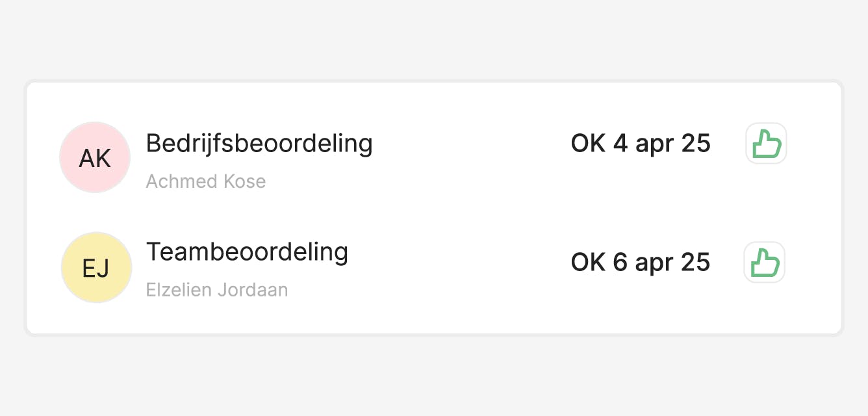
Task: Click the thumbs-up icon for Bedrijfsbeoordeling
Action: (x=766, y=143)
